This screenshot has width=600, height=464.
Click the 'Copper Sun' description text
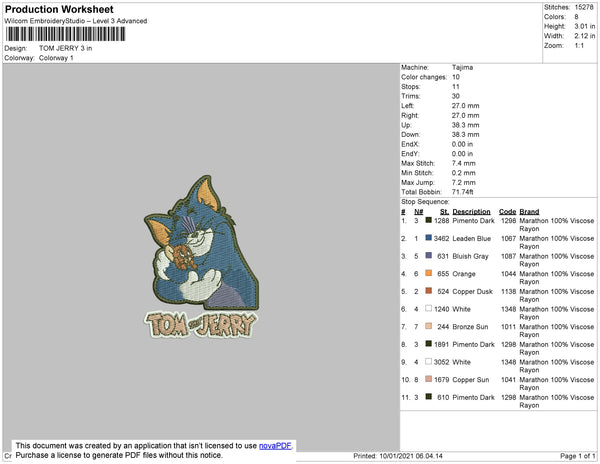pyautogui.click(x=471, y=380)
